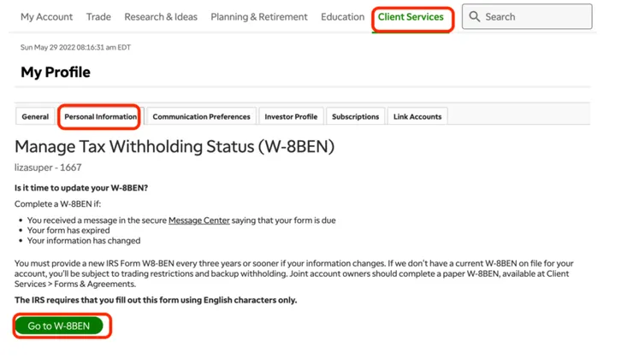Click the 'Complete a W-8BEN if:' line
633x364 pixels.
pos(57,204)
